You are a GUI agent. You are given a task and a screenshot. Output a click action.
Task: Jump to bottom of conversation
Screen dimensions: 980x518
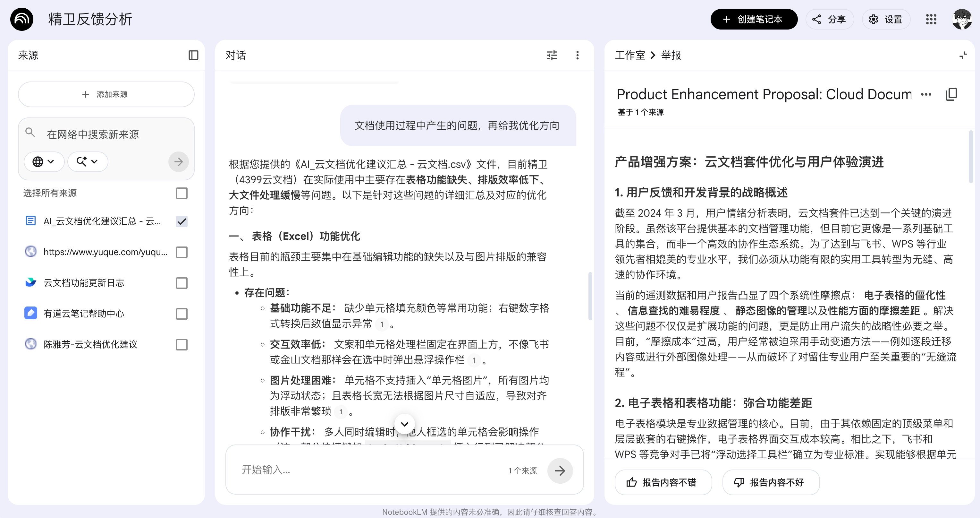click(x=404, y=424)
